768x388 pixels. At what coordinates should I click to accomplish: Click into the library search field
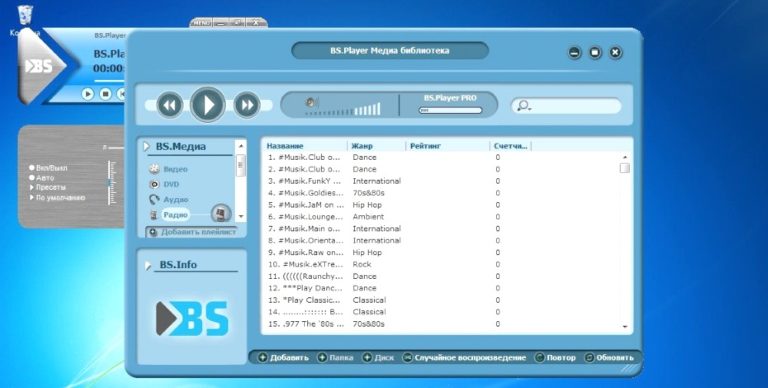coord(567,105)
